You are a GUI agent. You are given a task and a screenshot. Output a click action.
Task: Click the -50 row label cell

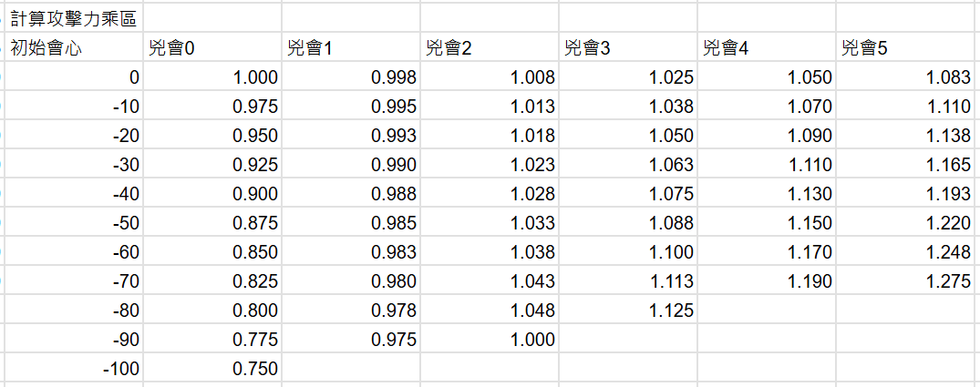pos(74,223)
